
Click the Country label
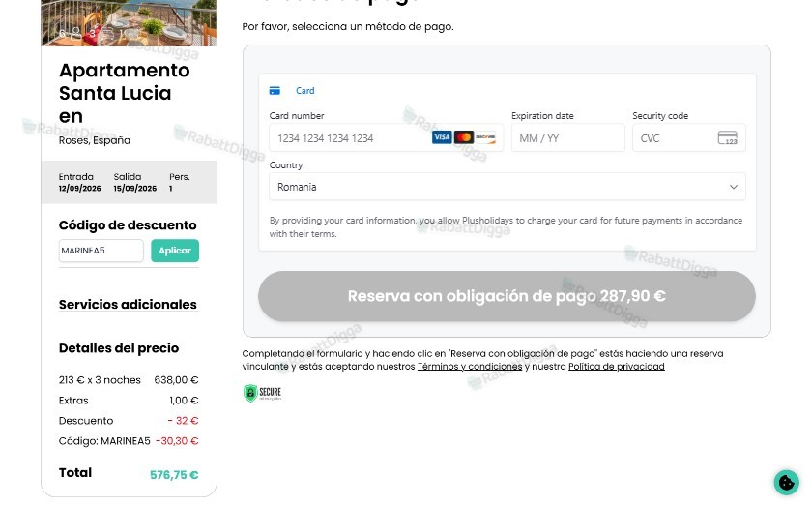[286, 164]
